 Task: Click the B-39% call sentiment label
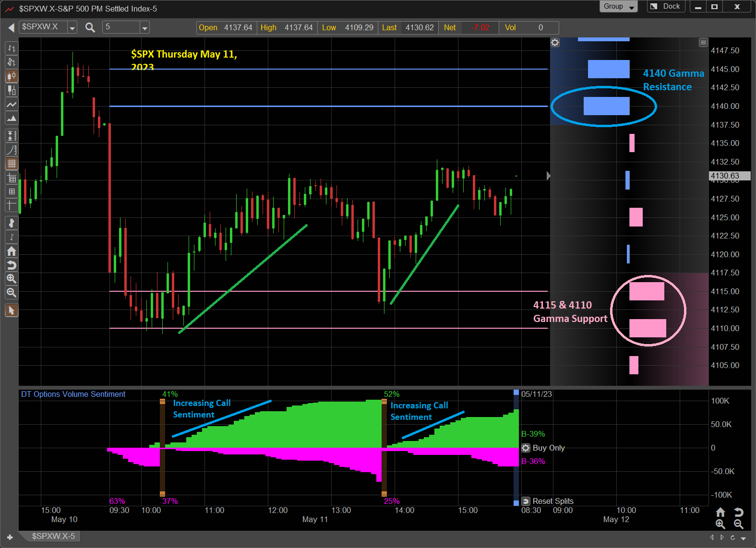click(x=533, y=434)
